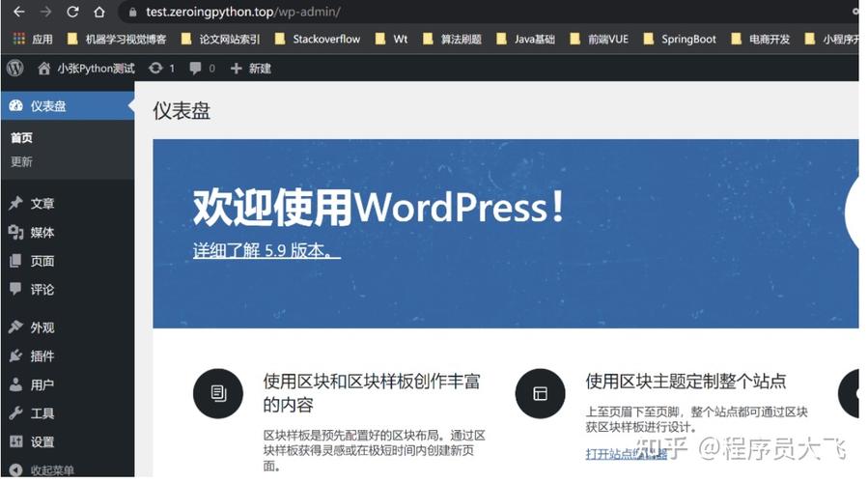This screenshot has width=868, height=483.
Task: Click the block theme layout circle icon
Action: click(x=541, y=393)
